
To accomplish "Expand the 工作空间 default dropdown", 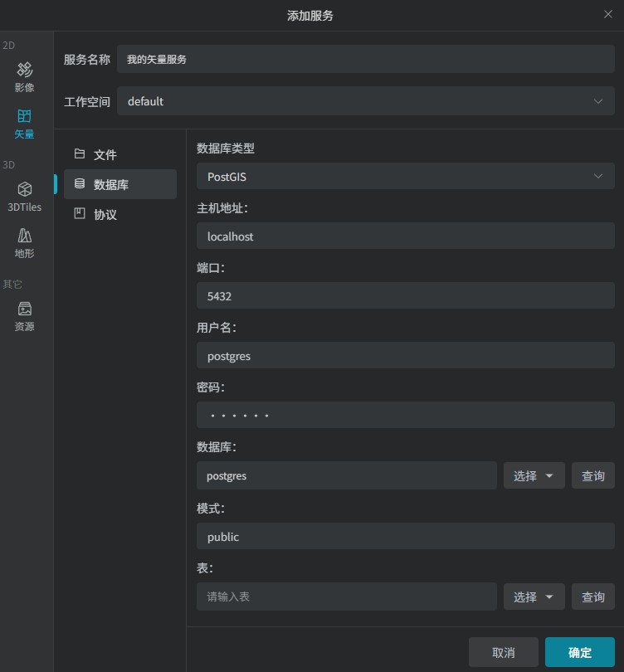I will coord(365,101).
